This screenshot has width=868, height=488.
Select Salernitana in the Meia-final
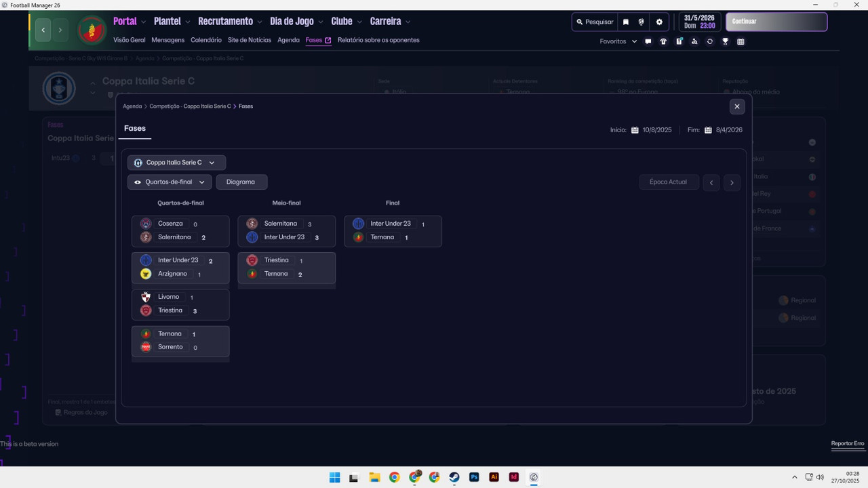coord(281,224)
